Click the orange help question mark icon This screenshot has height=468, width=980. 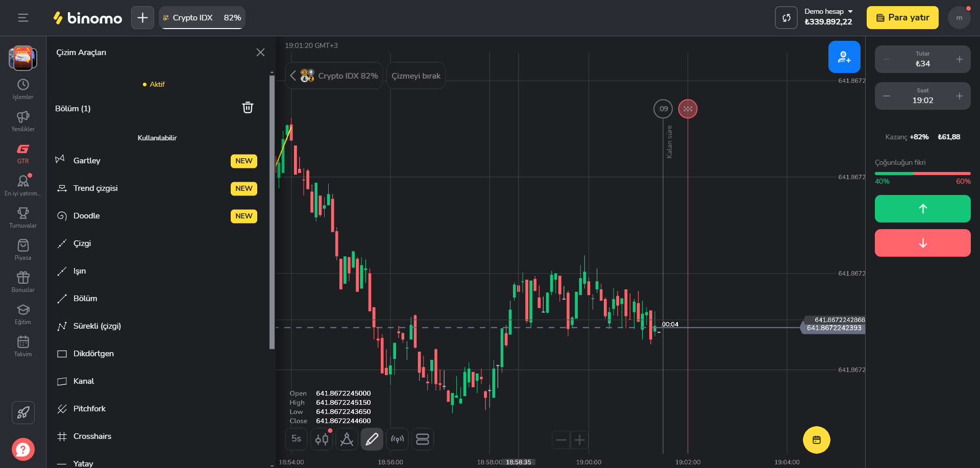click(23, 450)
